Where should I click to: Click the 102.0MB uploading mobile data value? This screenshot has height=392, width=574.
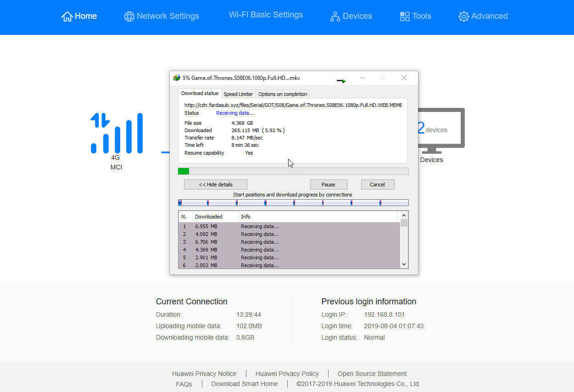pos(249,326)
